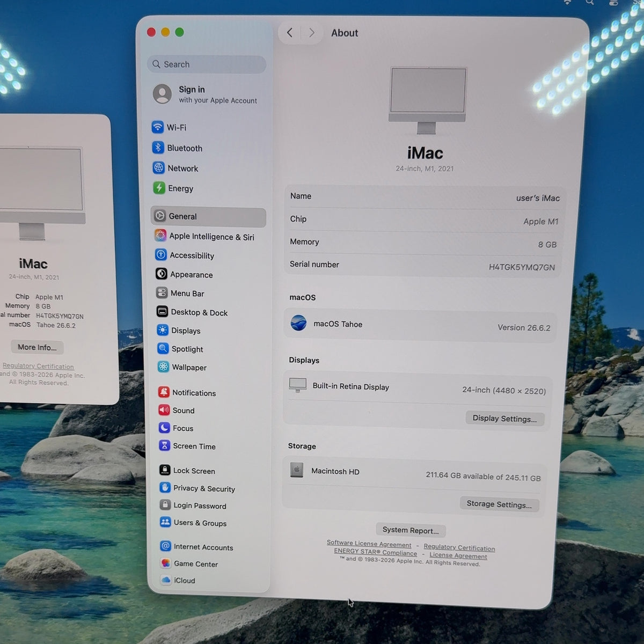Select the Network globe icon

point(158,168)
